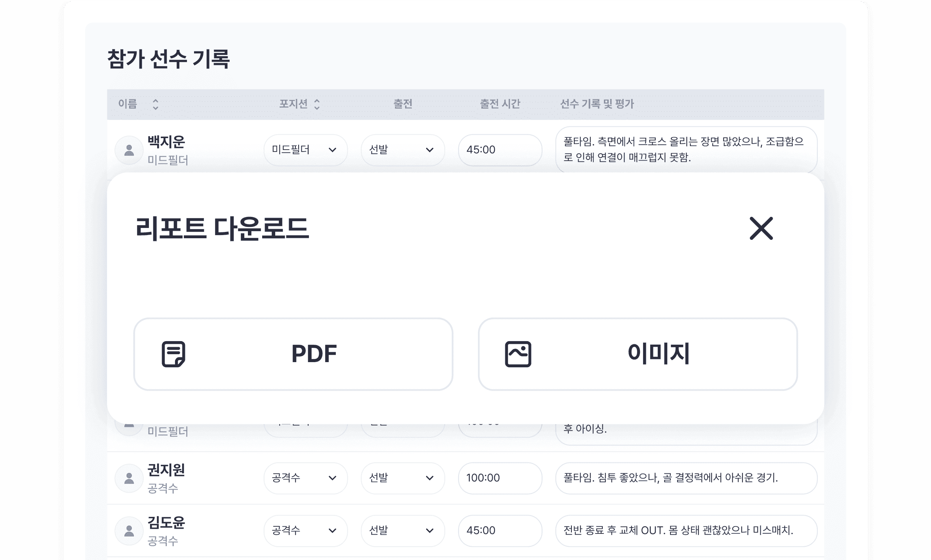The height and width of the screenshot is (560, 931).
Task: Edit 백지운's player evaluation note
Action: (x=686, y=150)
